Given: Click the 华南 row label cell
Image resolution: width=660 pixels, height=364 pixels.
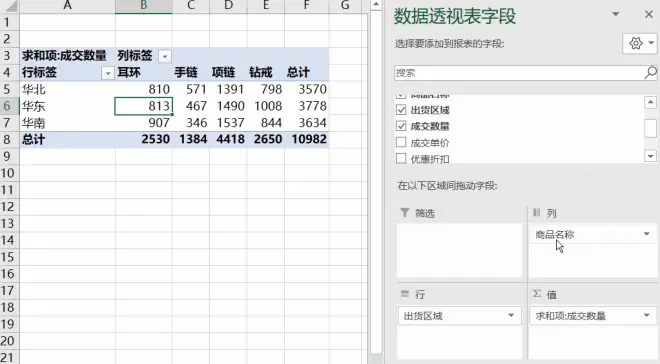Looking at the screenshot, I should (x=67, y=123).
